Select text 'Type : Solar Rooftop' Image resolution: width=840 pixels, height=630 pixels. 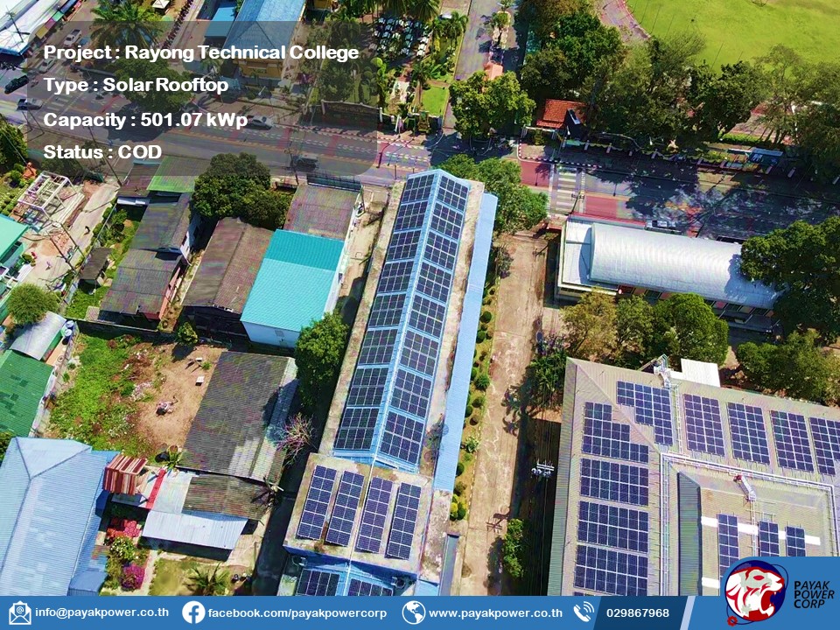pos(136,85)
